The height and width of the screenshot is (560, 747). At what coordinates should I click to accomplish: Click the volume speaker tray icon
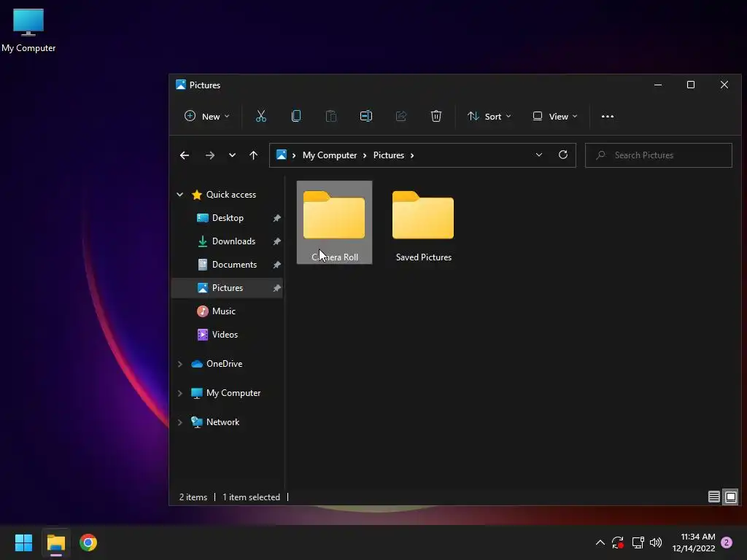[x=656, y=542]
